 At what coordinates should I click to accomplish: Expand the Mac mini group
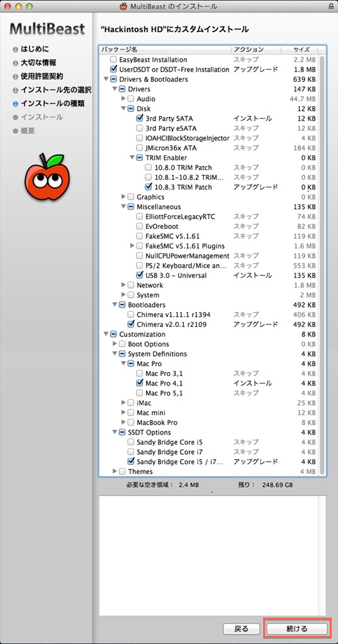(124, 413)
